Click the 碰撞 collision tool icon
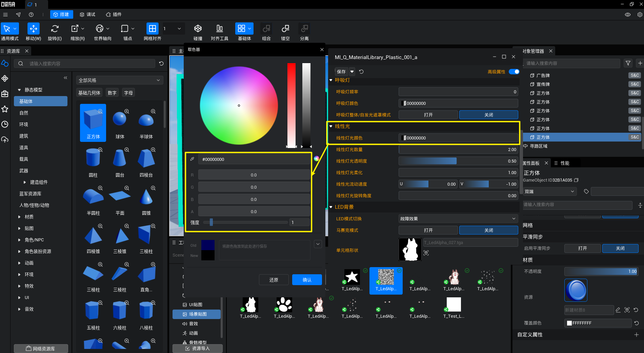 [198, 29]
